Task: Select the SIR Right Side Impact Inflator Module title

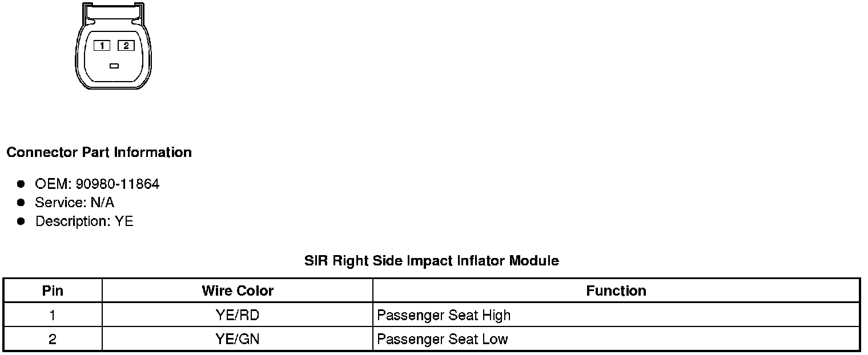Action: [x=432, y=261]
